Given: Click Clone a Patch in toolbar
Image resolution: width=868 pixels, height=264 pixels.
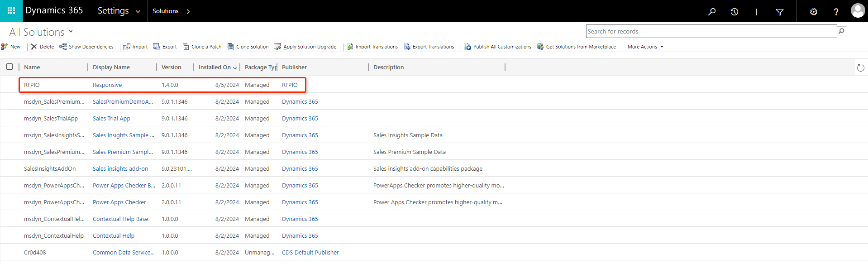Looking at the screenshot, I should [x=202, y=47].
